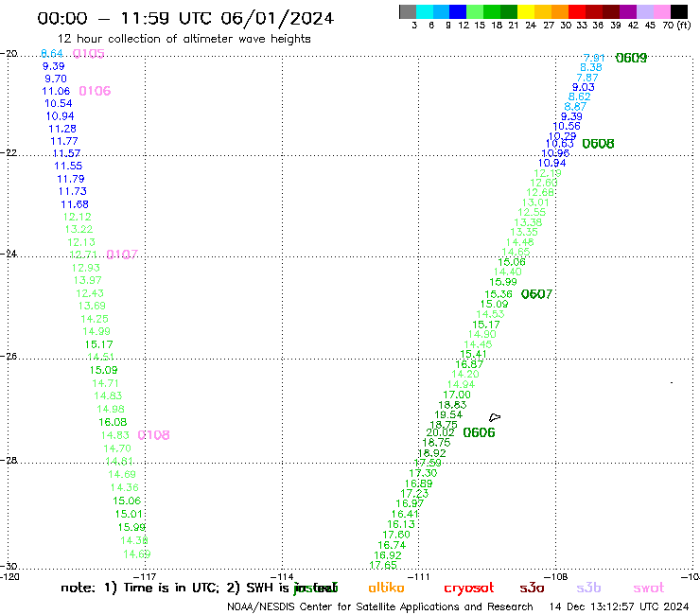Viewport: 700px width, 615px height.
Task: Click the 9.70 wave height value
Action: coord(56,79)
